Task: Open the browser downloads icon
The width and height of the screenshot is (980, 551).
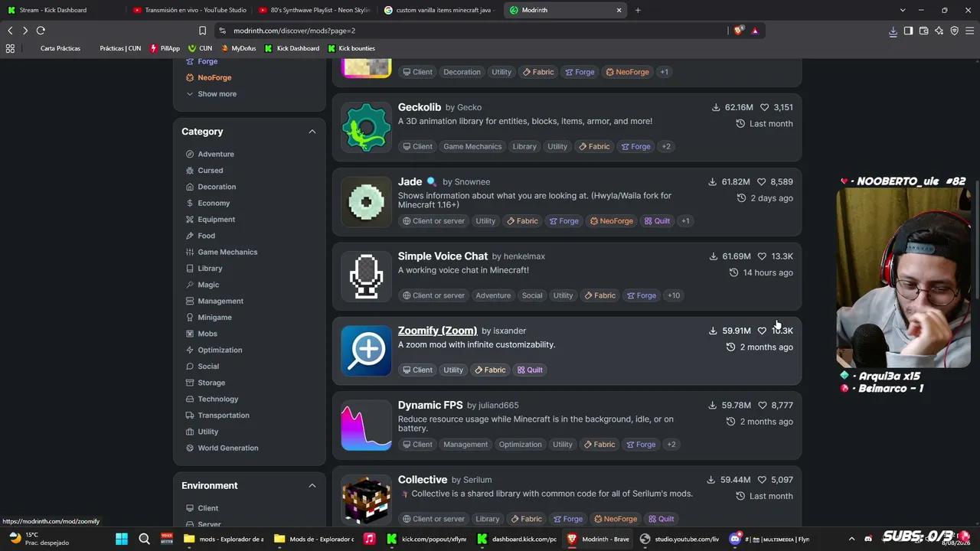Action: (x=893, y=31)
